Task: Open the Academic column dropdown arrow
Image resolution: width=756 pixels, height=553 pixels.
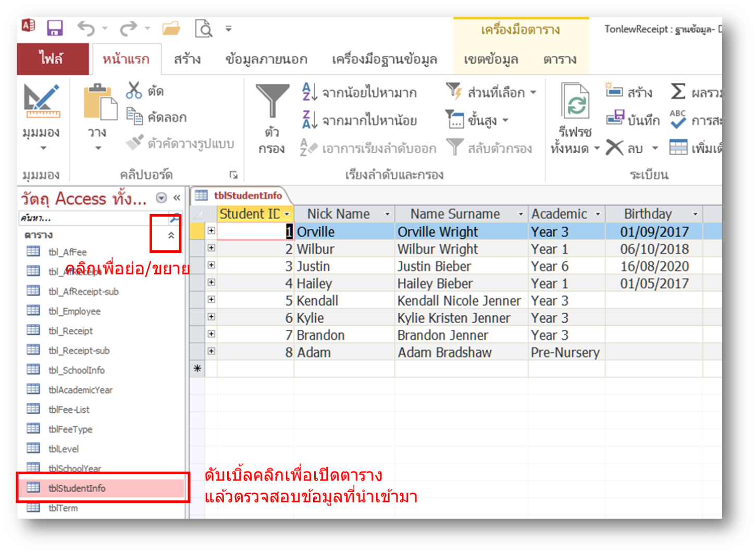Action: [598, 214]
